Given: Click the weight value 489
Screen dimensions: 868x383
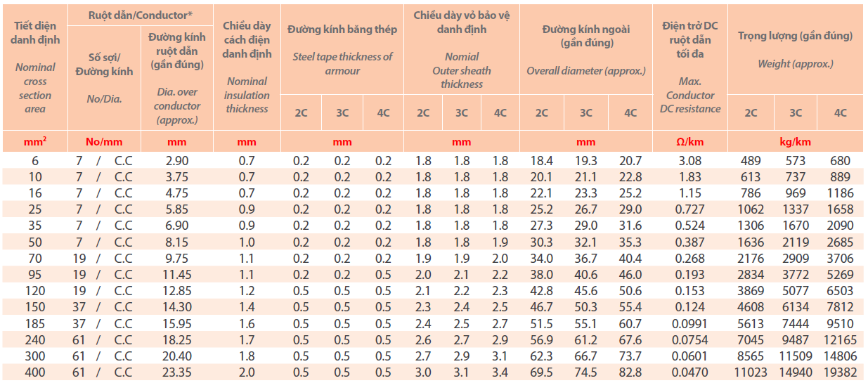Looking at the screenshot, I should (x=751, y=161).
